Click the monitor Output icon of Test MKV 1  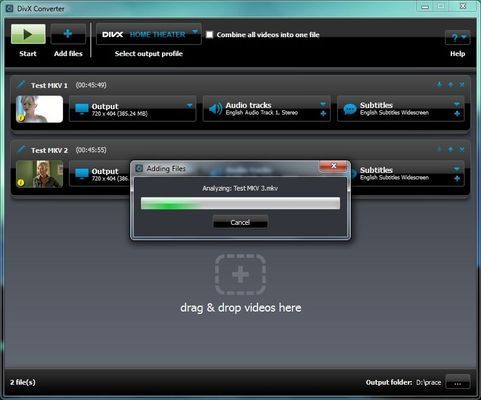(x=82, y=109)
